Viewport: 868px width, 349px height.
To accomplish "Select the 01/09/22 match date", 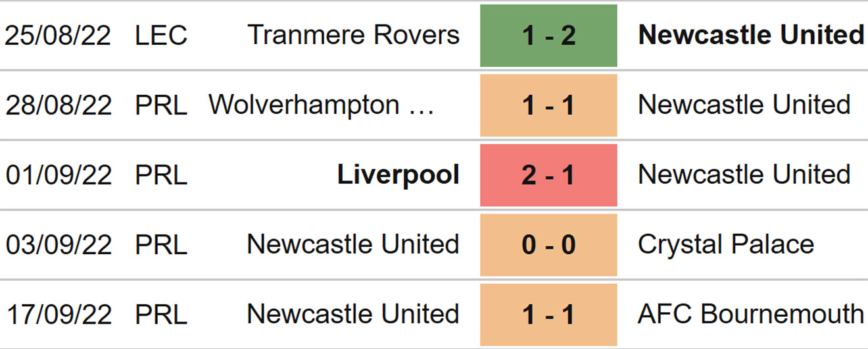I will click(x=58, y=175).
